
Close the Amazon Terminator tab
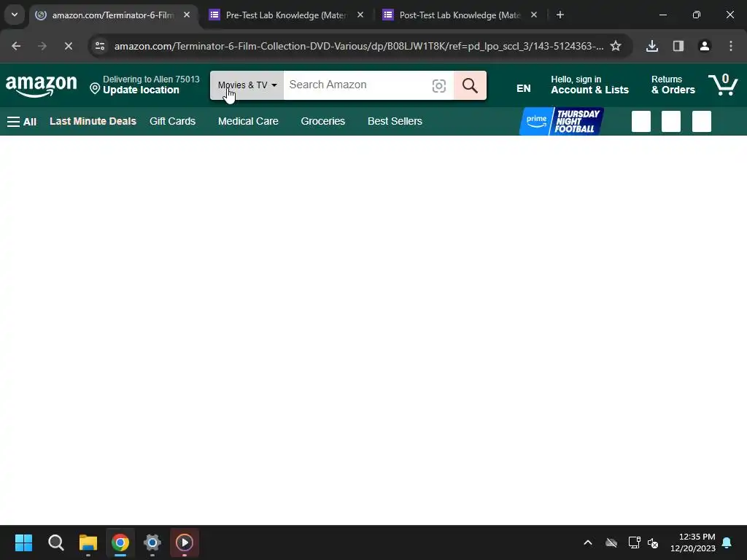pyautogui.click(x=187, y=15)
